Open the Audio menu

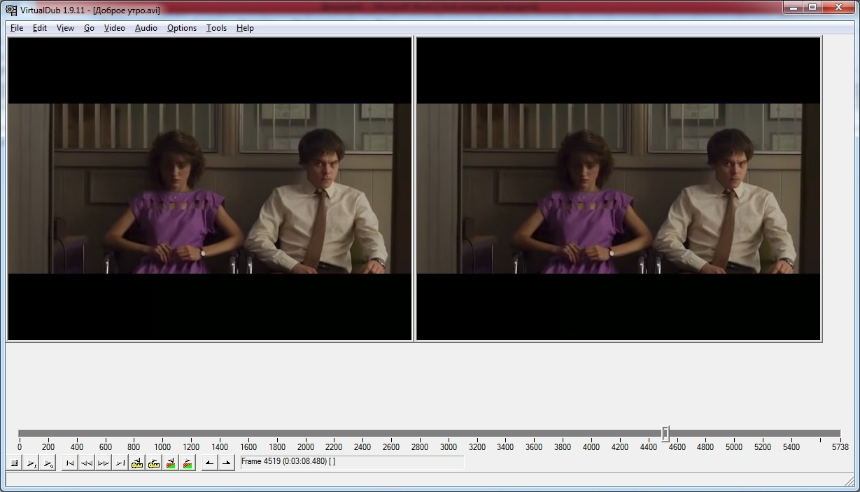[146, 28]
